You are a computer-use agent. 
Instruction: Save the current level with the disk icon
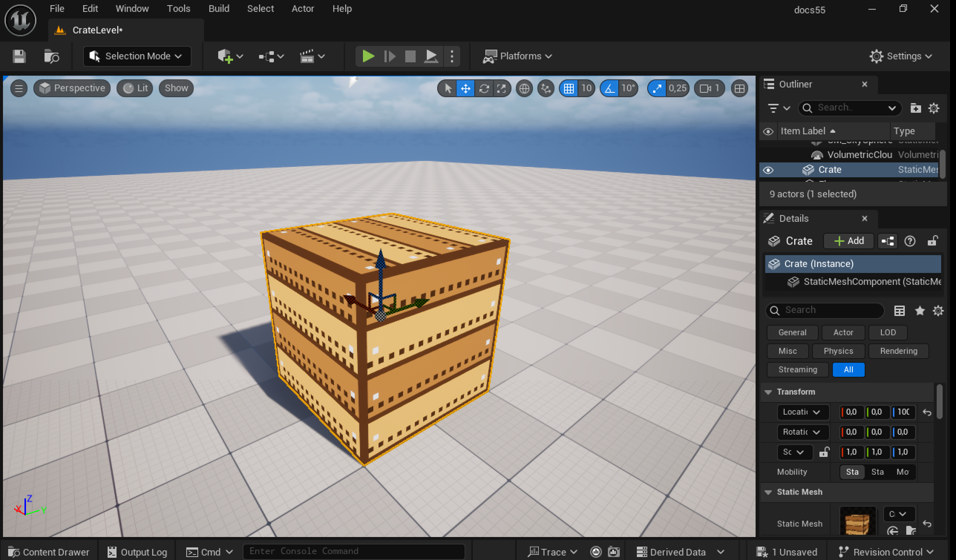click(x=19, y=56)
